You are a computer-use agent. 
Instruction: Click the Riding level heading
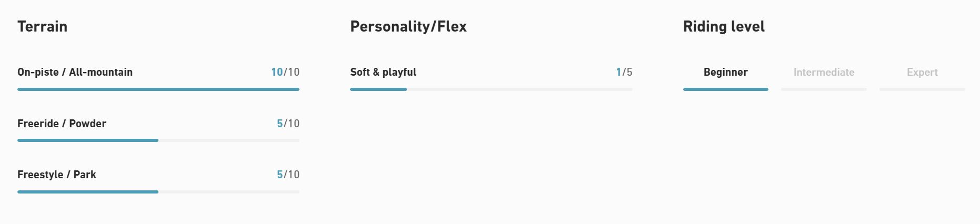723,26
